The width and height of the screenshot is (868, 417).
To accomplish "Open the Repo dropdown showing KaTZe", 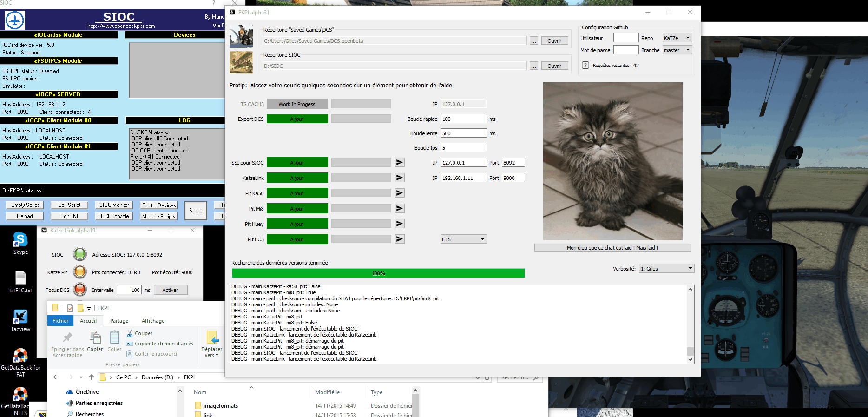I will (x=677, y=38).
